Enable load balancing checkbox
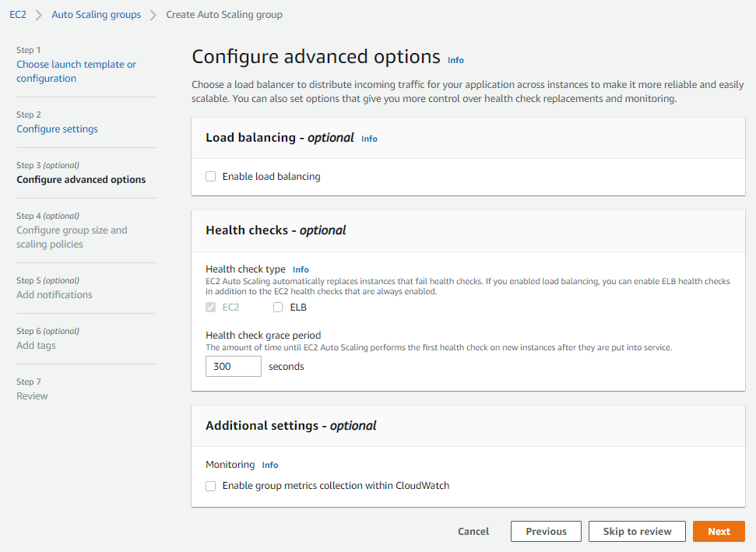Image resolution: width=756 pixels, height=552 pixels. [x=211, y=177]
